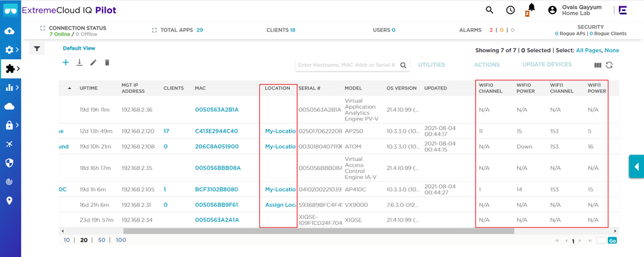Open MAC BCF3102B8080 device link

(217, 189)
